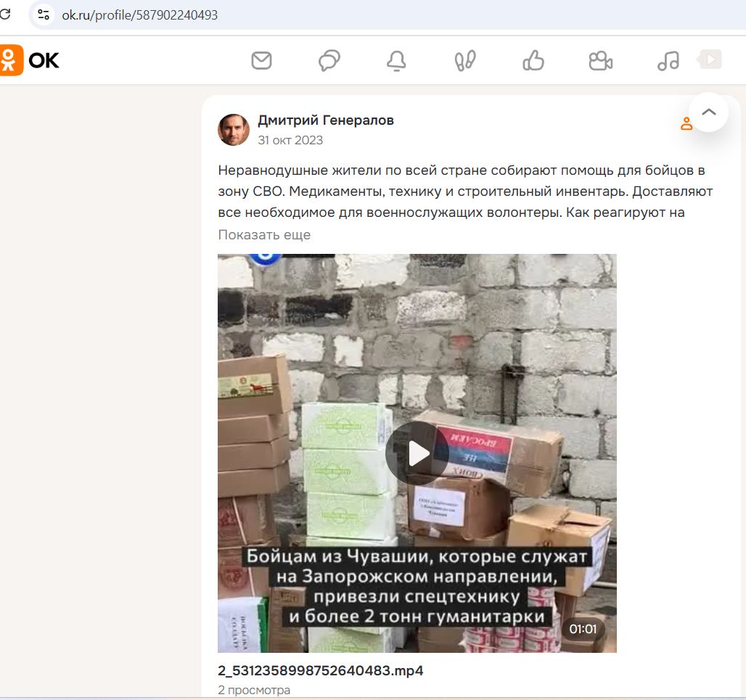Click the Odnoklassniki OK logo
This screenshot has height=700, width=746.
tap(30, 60)
